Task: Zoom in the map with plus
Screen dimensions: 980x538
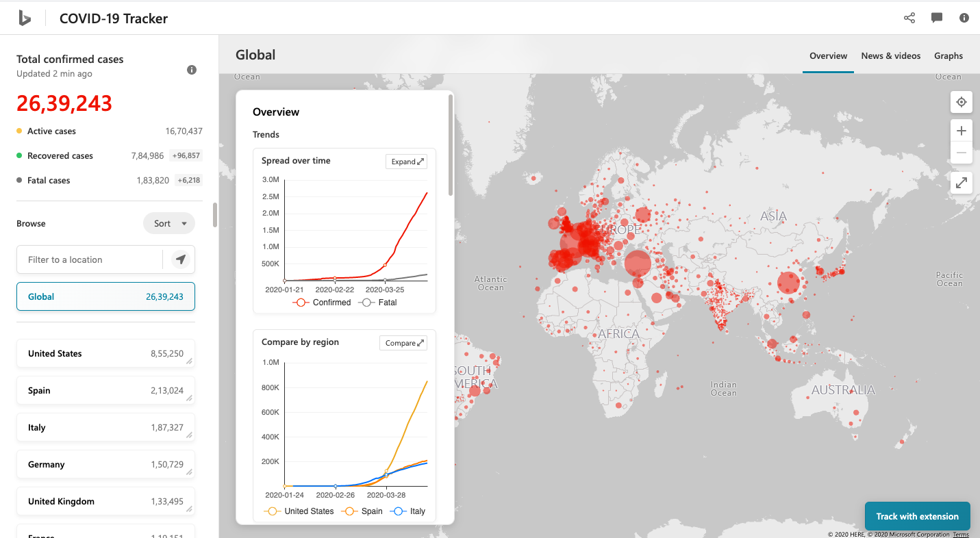Action: [x=962, y=131]
